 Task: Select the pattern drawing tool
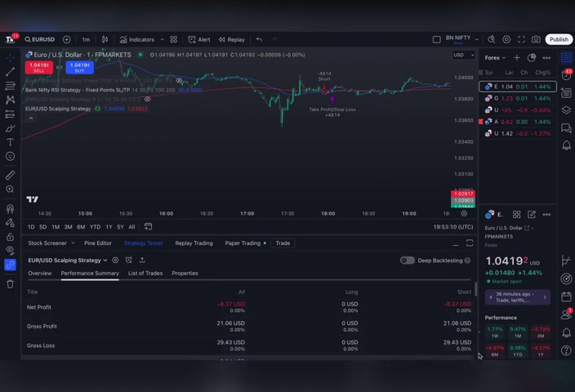pyautogui.click(x=10, y=100)
